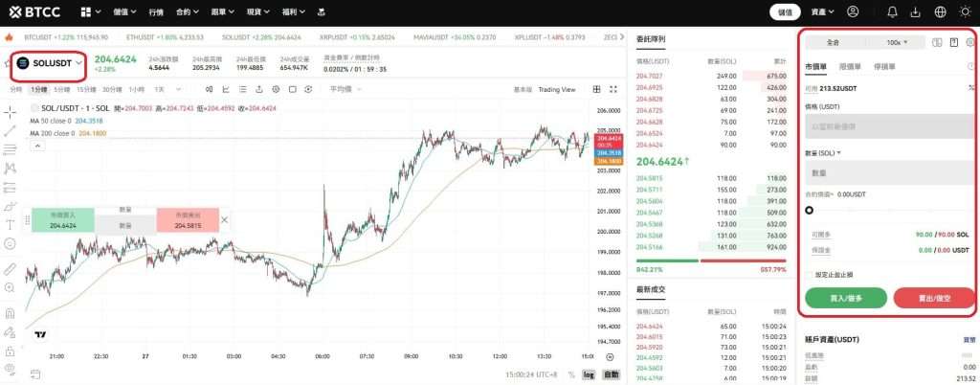Click the white 儲值 deposit button
Image resolution: width=980 pixels, height=385 pixels.
point(785,11)
